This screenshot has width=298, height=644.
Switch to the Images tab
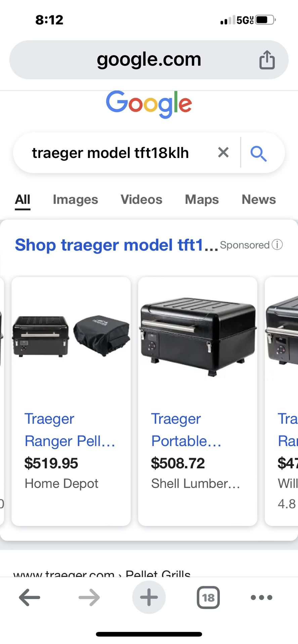(75, 200)
